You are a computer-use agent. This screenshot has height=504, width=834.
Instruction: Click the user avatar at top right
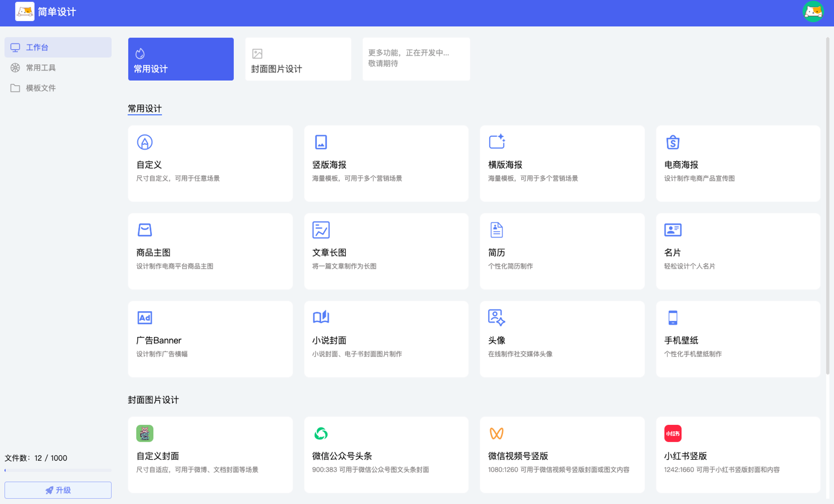[x=813, y=12]
